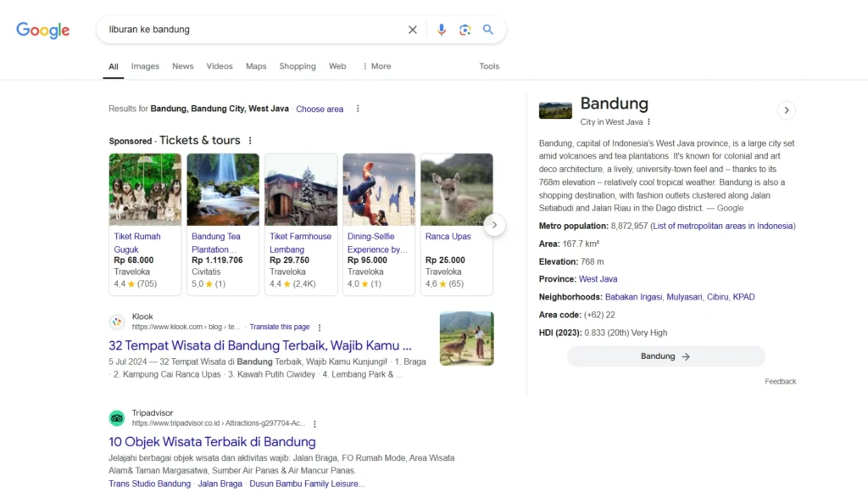The width and height of the screenshot is (868, 504).
Task: Open List of metropolitan areas in Indonesia
Action: (x=722, y=226)
